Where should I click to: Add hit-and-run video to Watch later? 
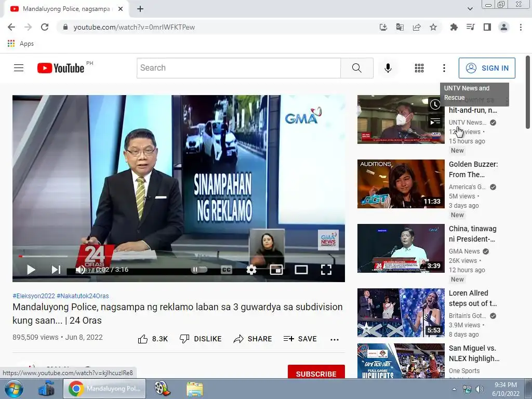[x=435, y=104]
